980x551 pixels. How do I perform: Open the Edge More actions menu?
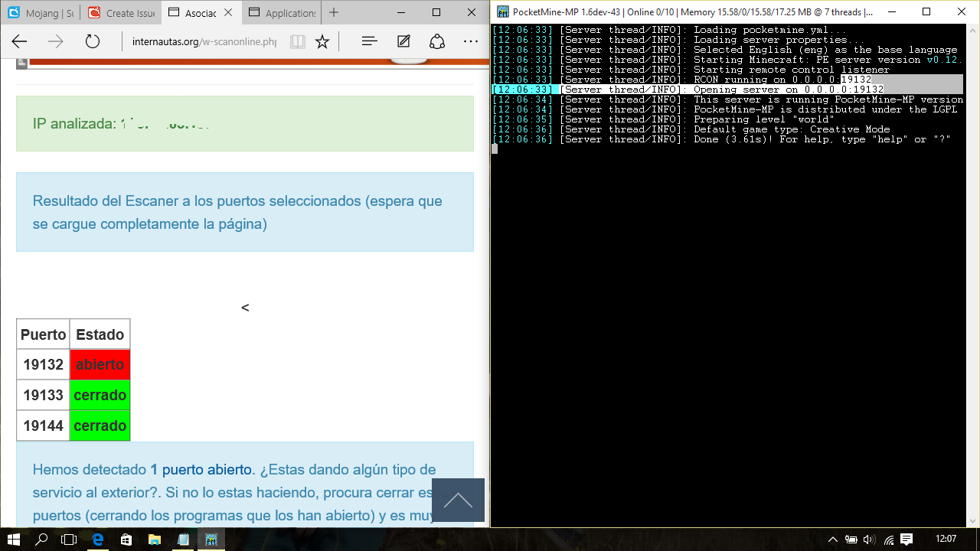470,42
